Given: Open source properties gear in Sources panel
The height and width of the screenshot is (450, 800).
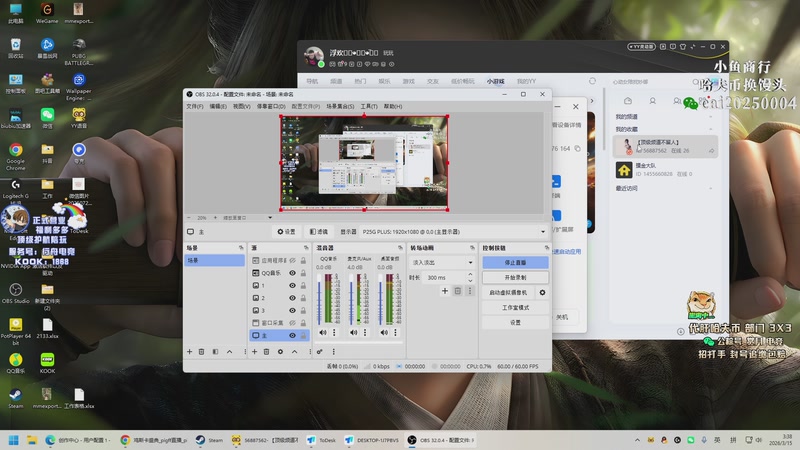Looking at the screenshot, I should tap(280, 351).
